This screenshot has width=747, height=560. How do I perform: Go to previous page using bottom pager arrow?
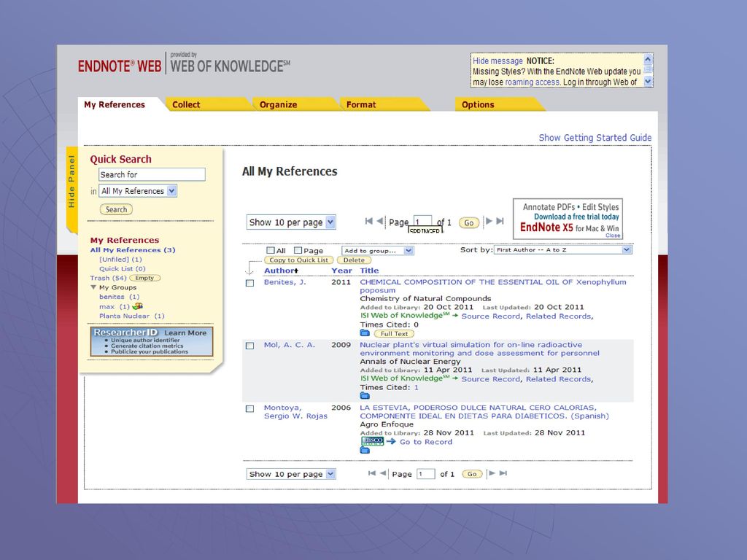pyautogui.click(x=383, y=473)
